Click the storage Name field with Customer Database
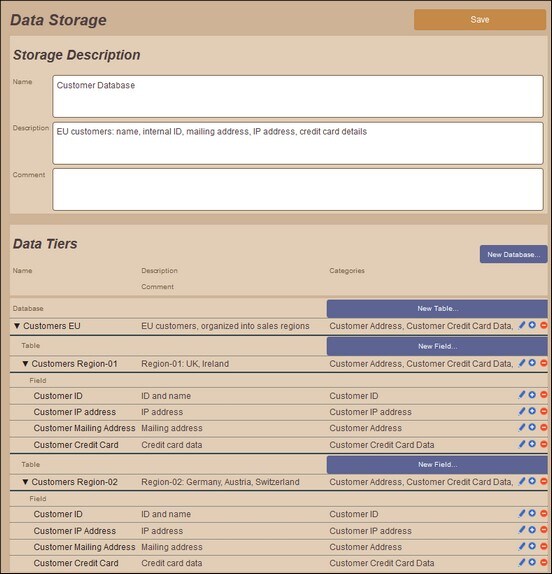 coord(298,96)
